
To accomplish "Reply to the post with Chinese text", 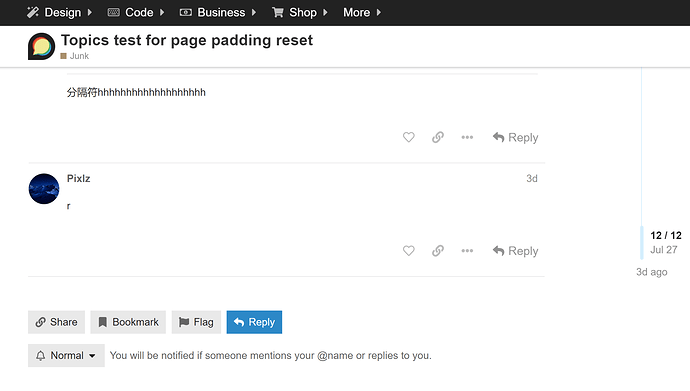I will pyautogui.click(x=515, y=137).
